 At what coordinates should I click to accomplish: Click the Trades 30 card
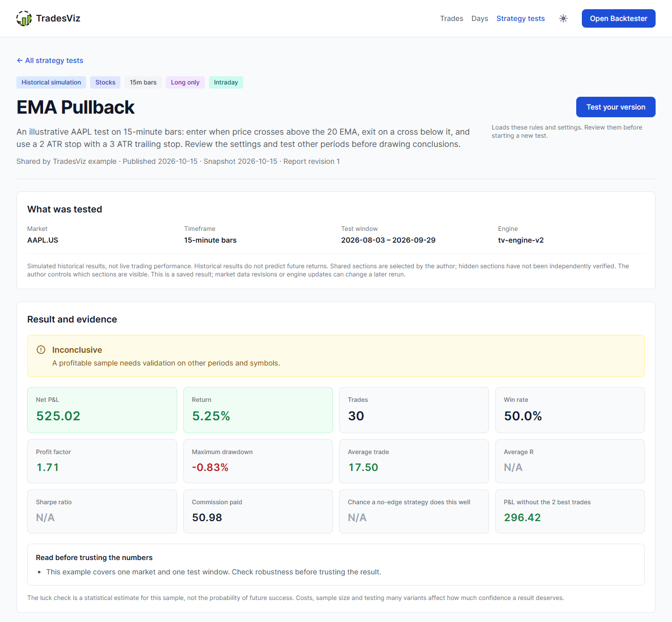414,410
